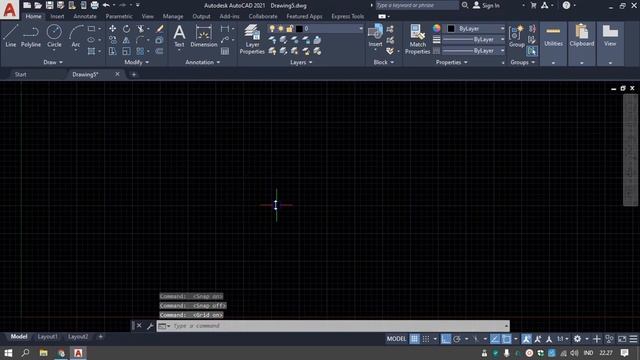
Task: Click the Save icon in quick access toolbar
Action: (x=49, y=5)
